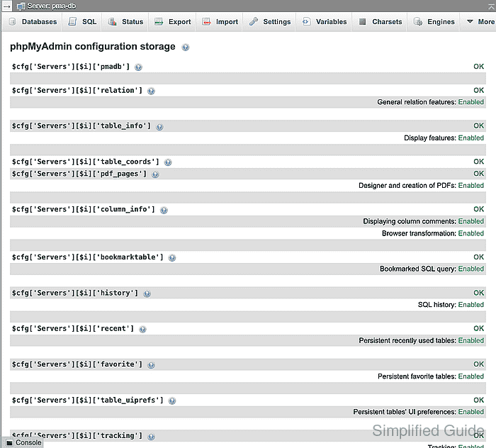Click the Export tab icon

tap(159, 21)
